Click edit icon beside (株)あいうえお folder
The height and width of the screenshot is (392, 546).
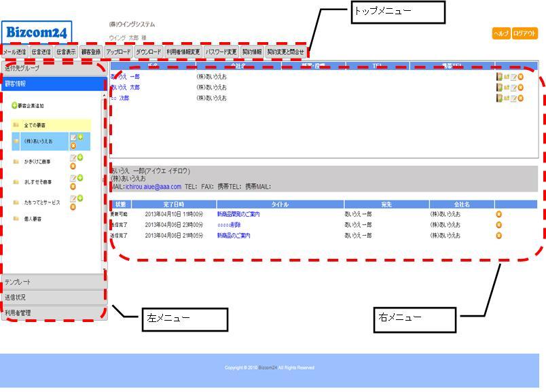tap(73, 138)
